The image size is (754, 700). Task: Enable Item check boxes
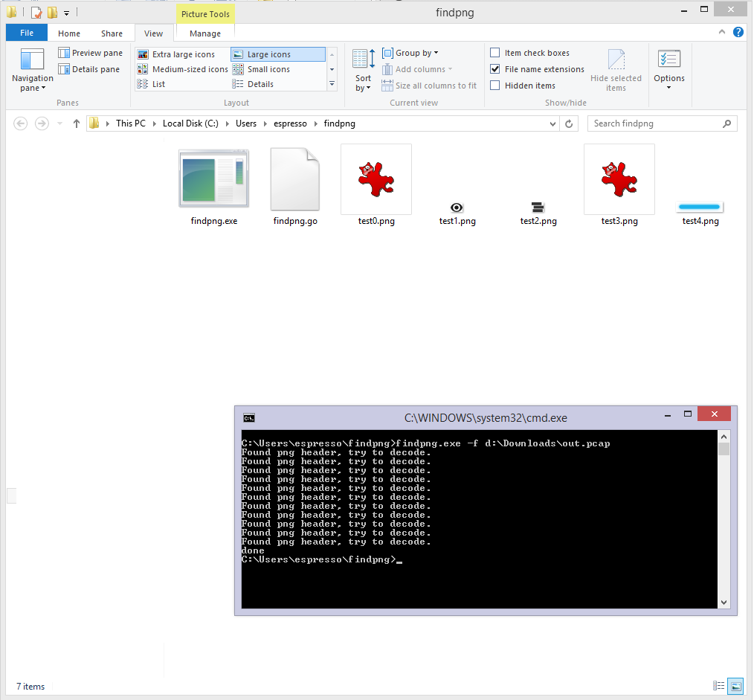point(495,53)
